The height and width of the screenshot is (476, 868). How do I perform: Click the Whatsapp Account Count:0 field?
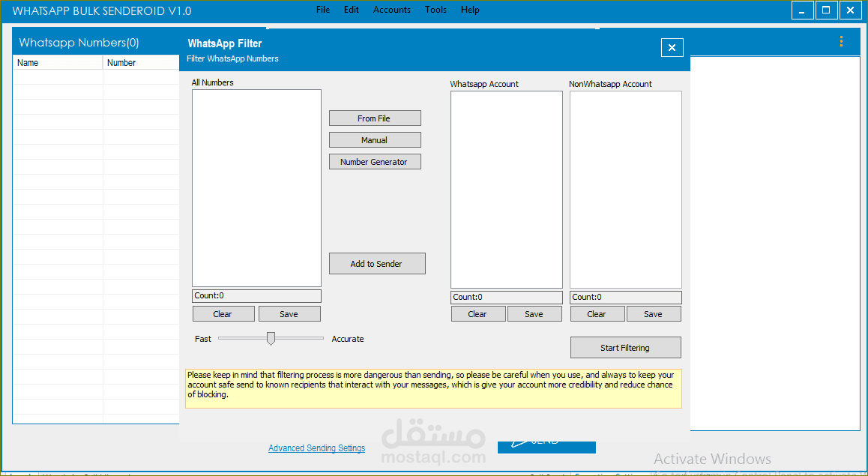[x=507, y=298]
